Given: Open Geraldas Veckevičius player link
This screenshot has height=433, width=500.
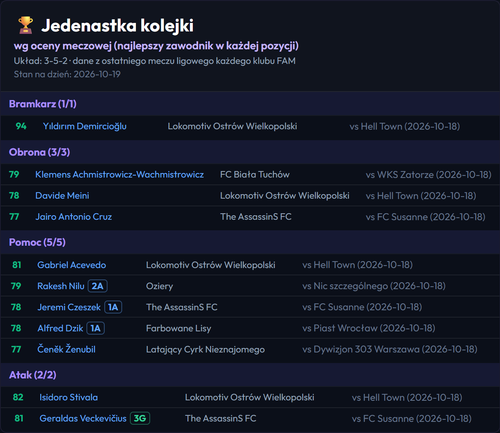Looking at the screenshot, I should coord(83,418).
